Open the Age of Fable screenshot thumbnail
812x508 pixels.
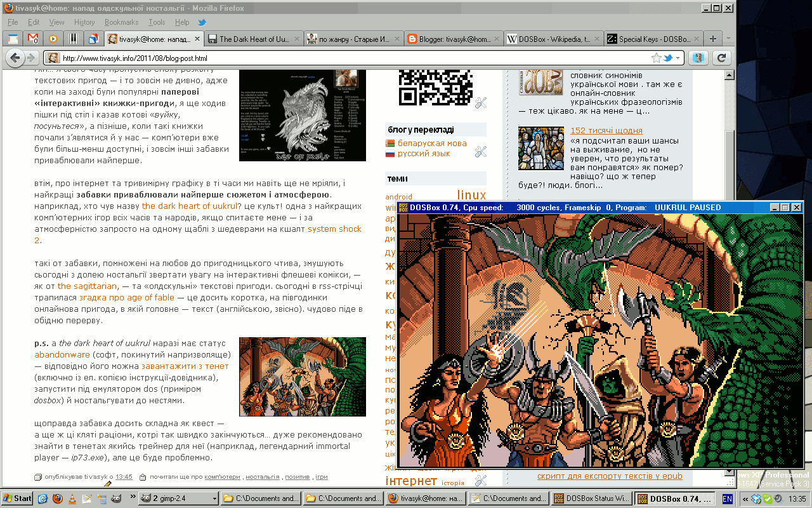[303, 114]
